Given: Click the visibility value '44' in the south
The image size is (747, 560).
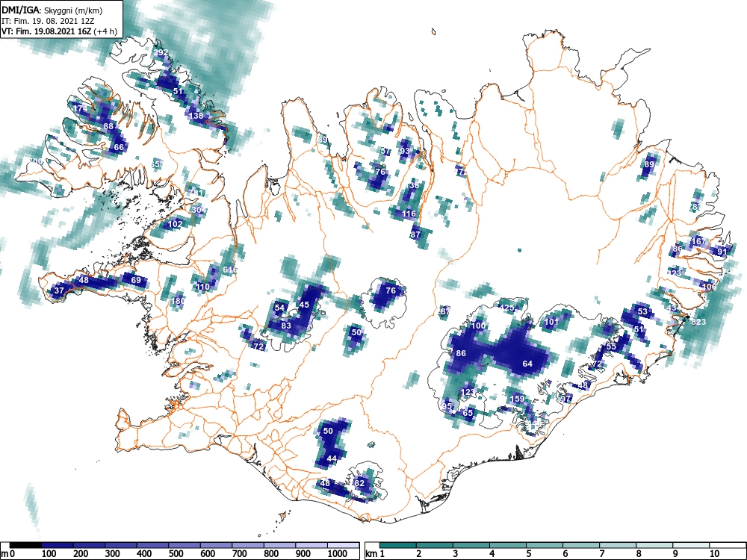Looking at the screenshot, I should tap(332, 458).
